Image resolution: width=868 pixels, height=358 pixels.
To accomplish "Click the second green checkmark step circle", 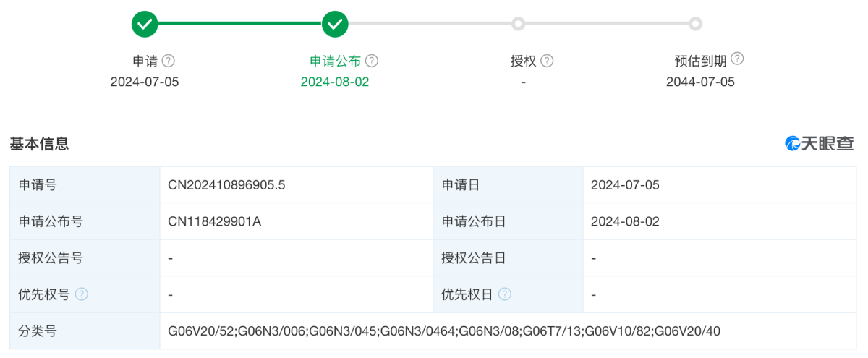I will pyautogui.click(x=335, y=24).
